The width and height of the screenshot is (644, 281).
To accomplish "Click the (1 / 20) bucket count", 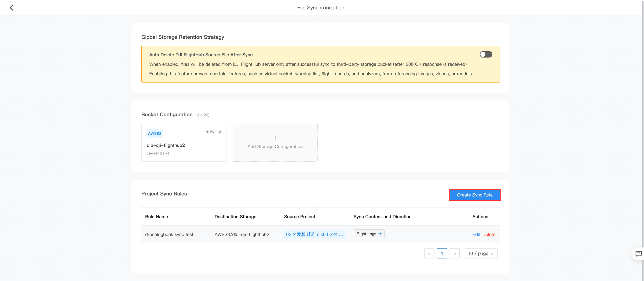I will click(x=203, y=115).
